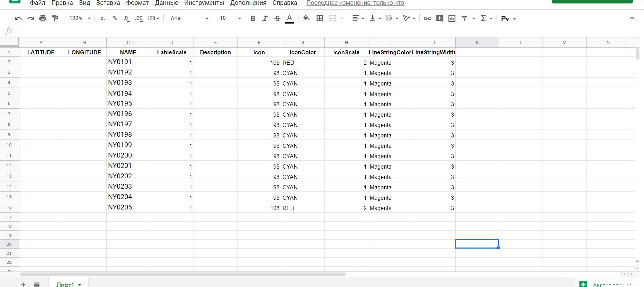This screenshot has height=287, width=644.
Task: Open the Вставка menu
Action: click(x=108, y=3)
